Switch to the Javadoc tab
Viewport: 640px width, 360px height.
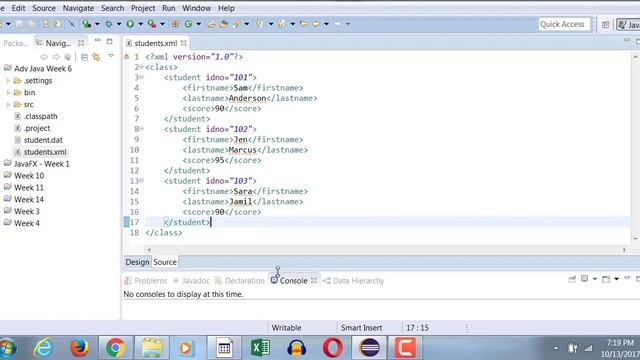click(x=191, y=281)
